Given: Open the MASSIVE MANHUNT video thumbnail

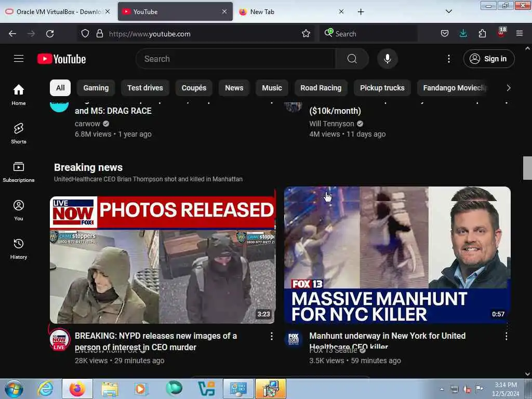Looking at the screenshot, I should [397, 255].
